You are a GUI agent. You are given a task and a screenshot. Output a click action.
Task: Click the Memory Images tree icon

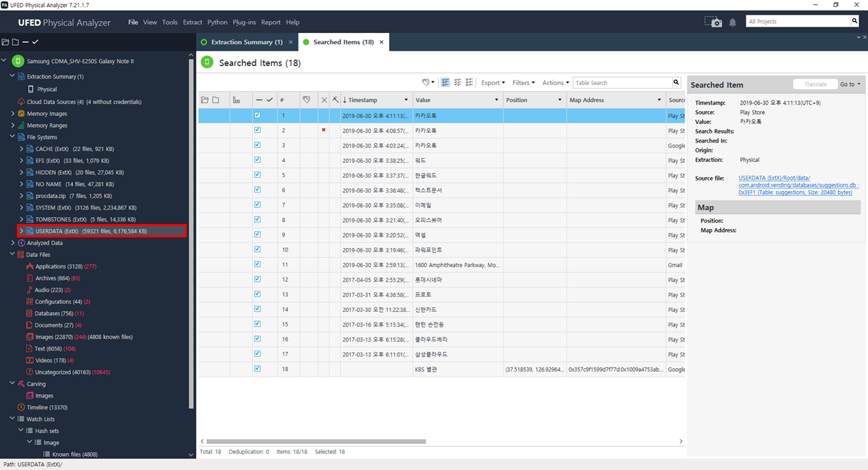[x=21, y=114]
